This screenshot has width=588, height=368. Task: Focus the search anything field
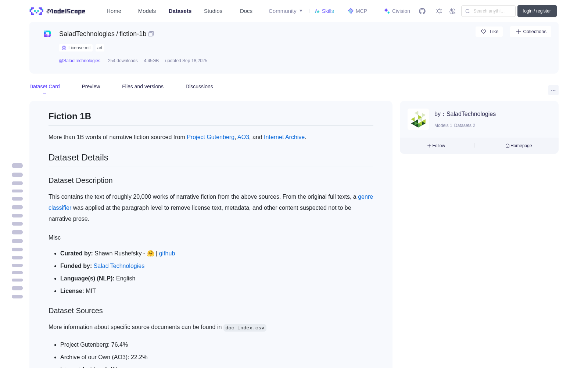488,11
